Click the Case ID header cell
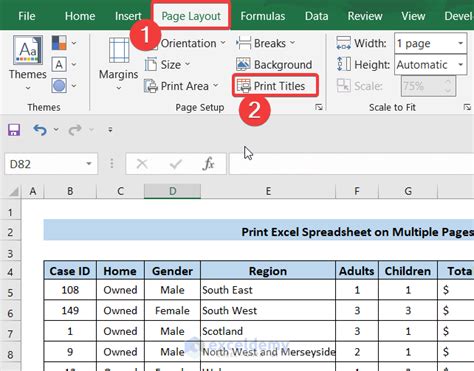Screen dimensions: 474x371 click(70, 271)
